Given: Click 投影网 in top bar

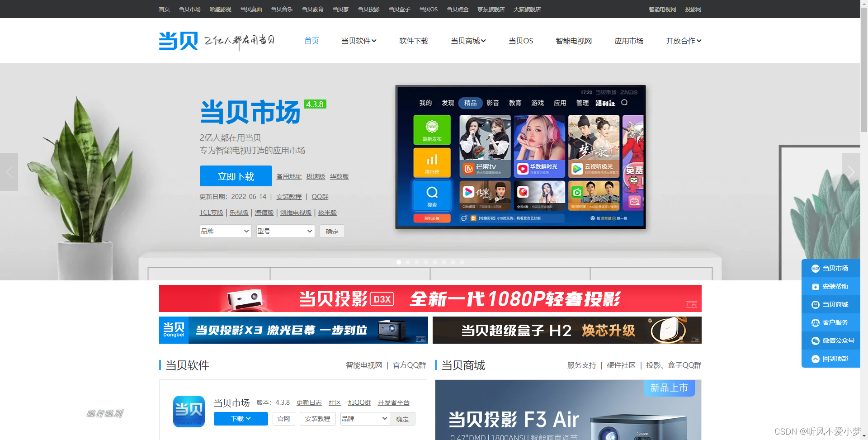Looking at the screenshot, I should click(x=693, y=9).
